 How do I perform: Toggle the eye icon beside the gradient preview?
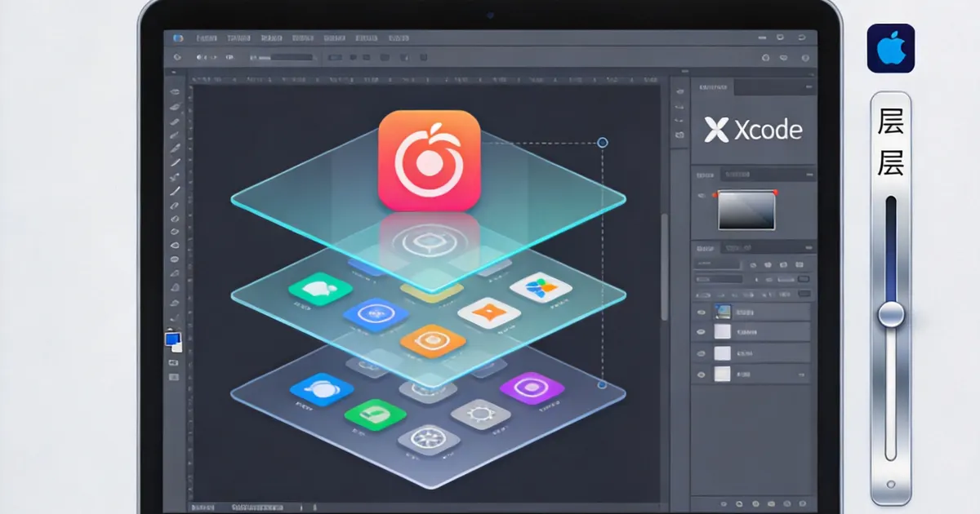[x=702, y=196]
